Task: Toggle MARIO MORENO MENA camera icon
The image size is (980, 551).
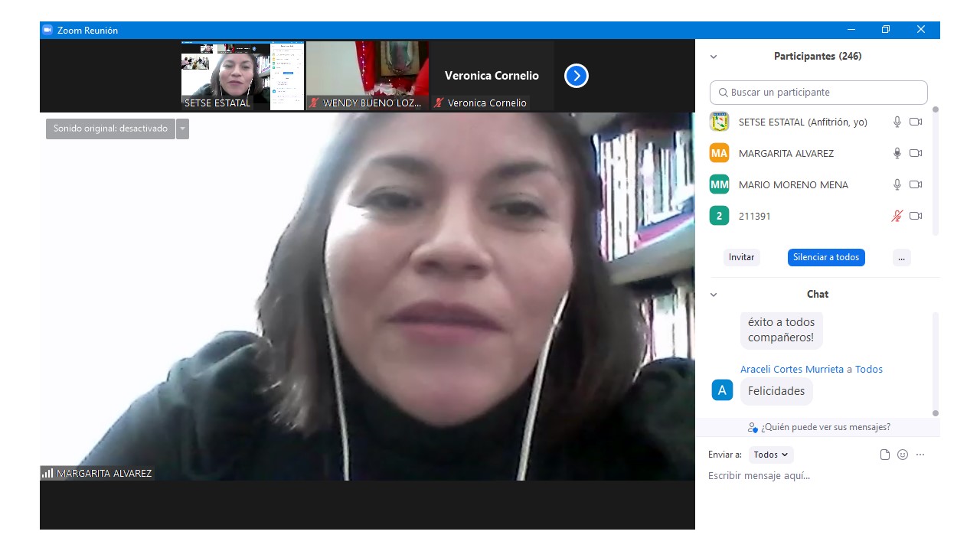Action: 916,184
